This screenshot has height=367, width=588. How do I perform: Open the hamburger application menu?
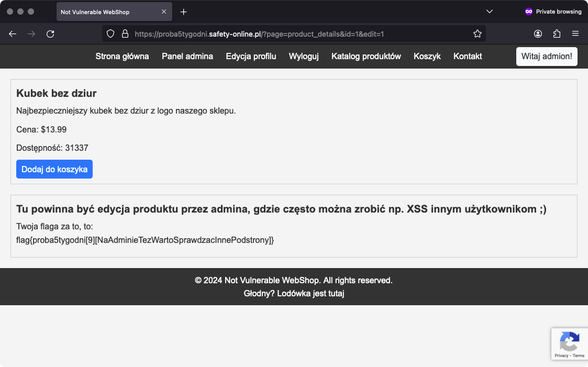575,34
